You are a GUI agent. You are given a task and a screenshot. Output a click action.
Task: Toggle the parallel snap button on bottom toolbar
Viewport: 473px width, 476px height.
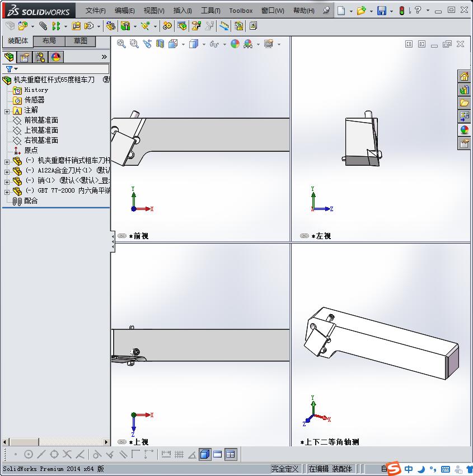[123, 455]
